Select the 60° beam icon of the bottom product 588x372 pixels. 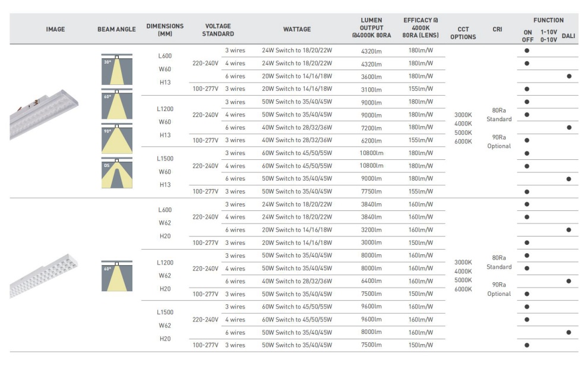pyautogui.click(x=116, y=276)
